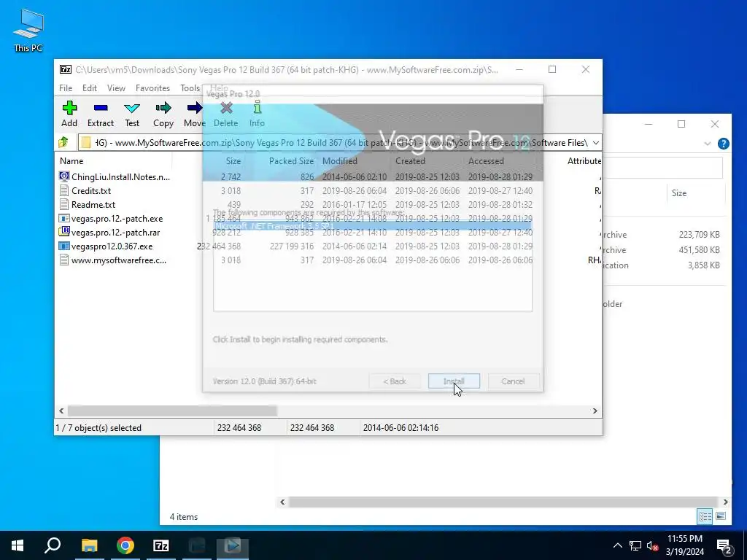Show hidden system tray icons
This screenshot has width=747, height=560.
pyautogui.click(x=617, y=545)
